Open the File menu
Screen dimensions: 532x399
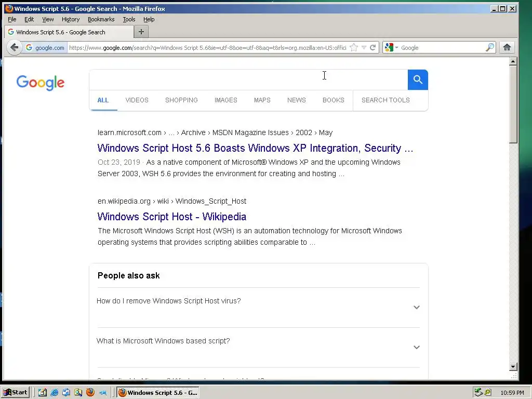[x=12, y=19]
